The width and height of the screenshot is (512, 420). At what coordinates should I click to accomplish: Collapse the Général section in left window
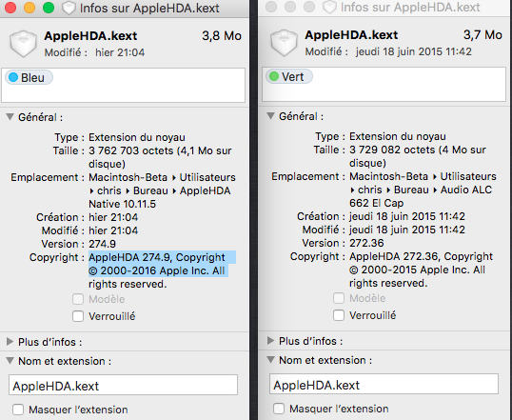point(10,117)
